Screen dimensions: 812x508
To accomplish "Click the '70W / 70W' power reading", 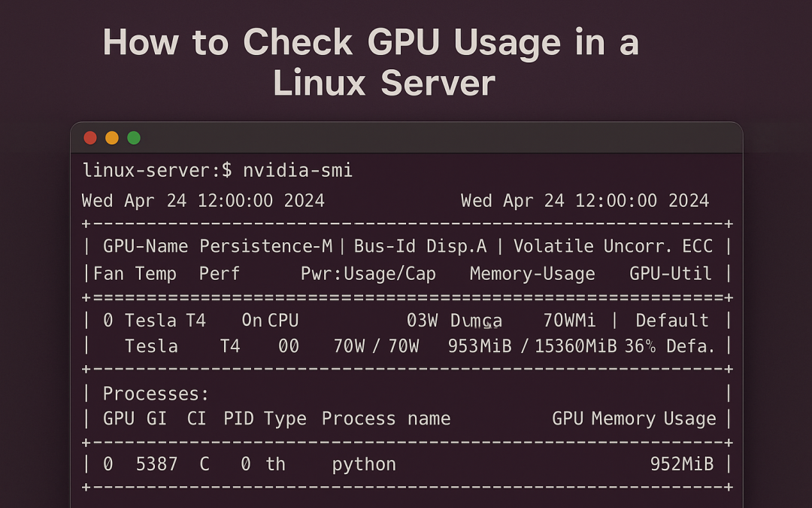I will (376, 346).
